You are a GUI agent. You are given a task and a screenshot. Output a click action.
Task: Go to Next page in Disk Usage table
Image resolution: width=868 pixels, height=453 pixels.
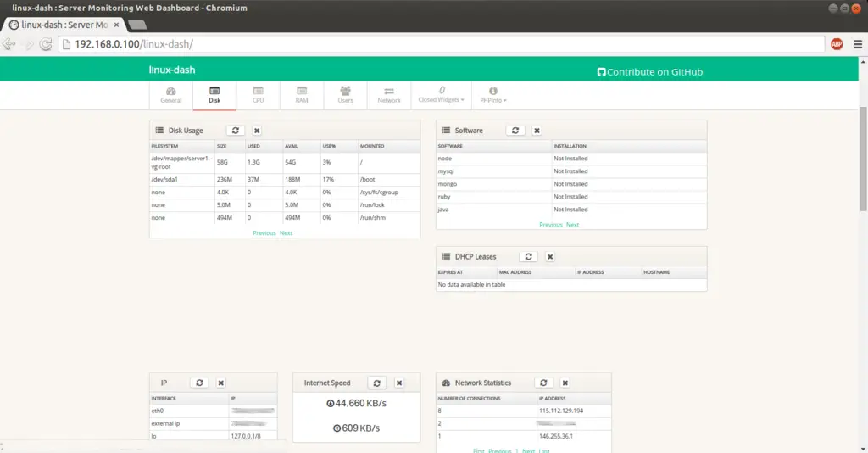pos(286,233)
